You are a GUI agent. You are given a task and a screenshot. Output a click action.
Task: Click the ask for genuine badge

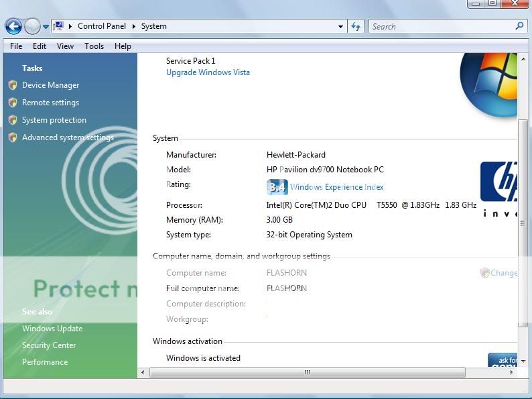coord(503,360)
